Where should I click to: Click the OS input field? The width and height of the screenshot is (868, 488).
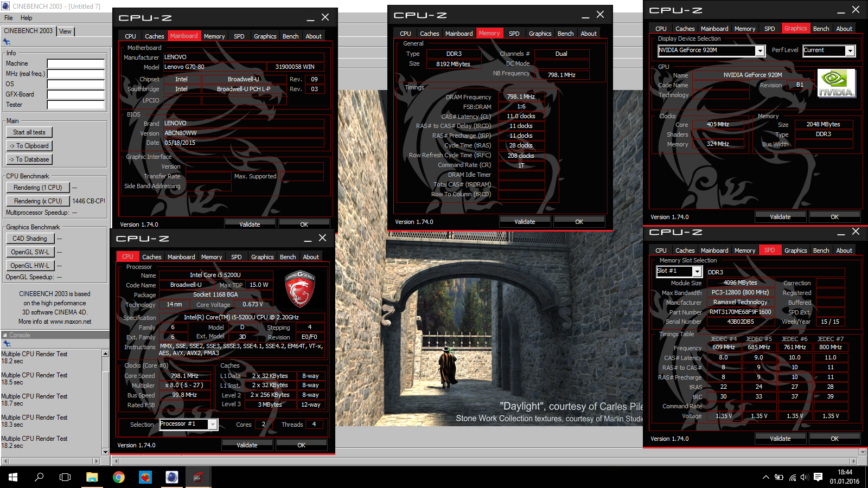(x=76, y=84)
